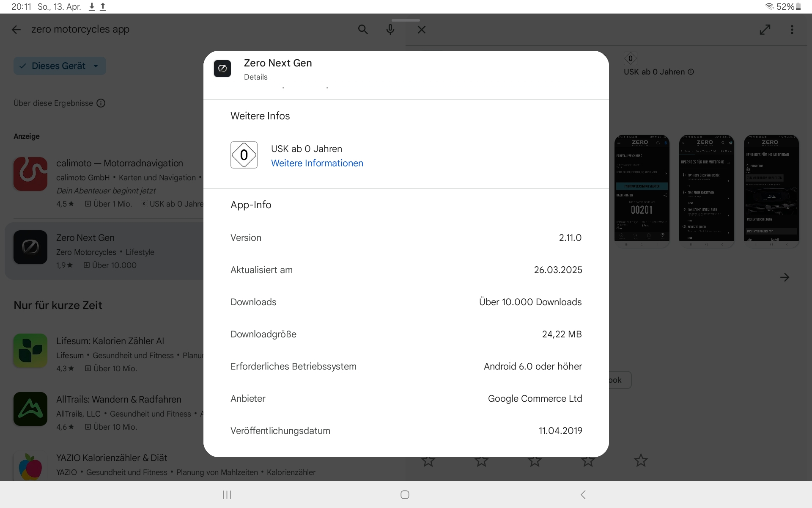Tap the magnifier search icon
This screenshot has width=812, height=508.
pyautogui.click(x=362, y=30)
